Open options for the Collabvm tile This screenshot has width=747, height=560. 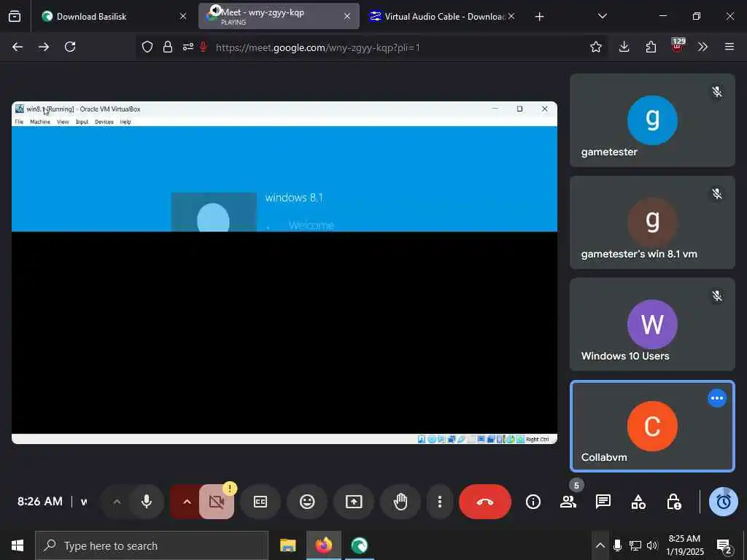point(717,398)
